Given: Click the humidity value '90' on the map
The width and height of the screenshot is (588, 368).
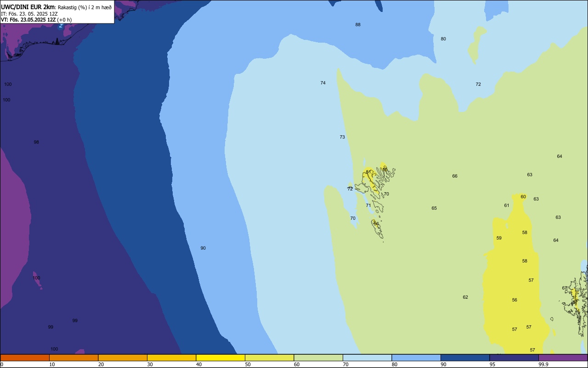Looking at the screenshot, I should tap(203, 248).
